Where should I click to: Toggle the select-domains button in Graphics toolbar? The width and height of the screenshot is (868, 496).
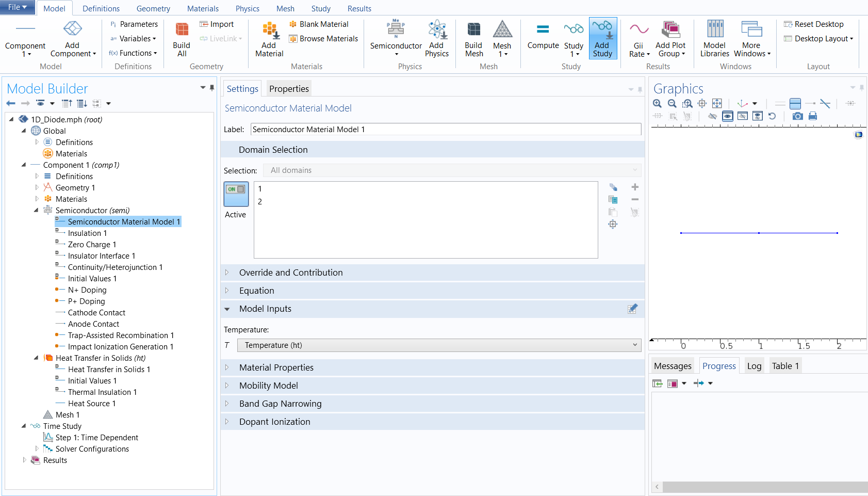(x=795, y=104)
